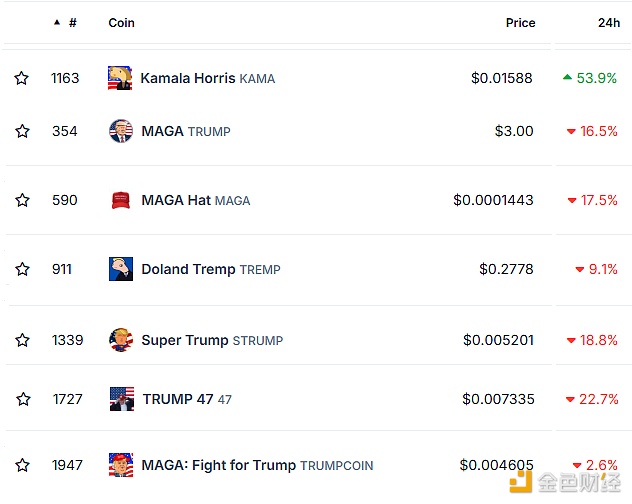Open the Kamala Horris coin logo
Screen dimensions: 632x504
120,78
